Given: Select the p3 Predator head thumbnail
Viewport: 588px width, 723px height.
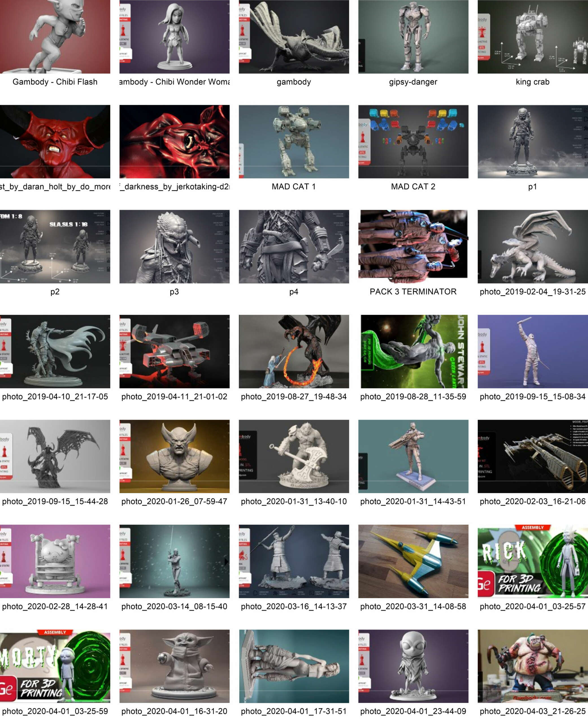Looking at the screenshot, I should pyautogui.click(x=174, y=247).
